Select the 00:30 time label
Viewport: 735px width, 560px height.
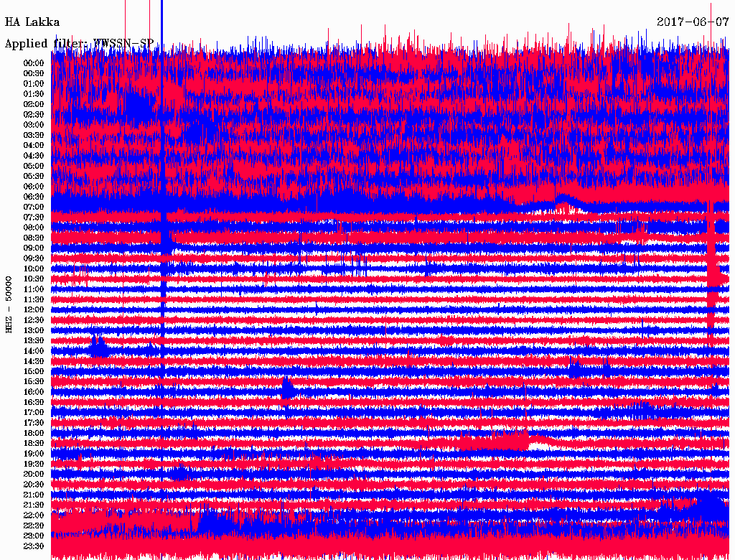[34, 74]
